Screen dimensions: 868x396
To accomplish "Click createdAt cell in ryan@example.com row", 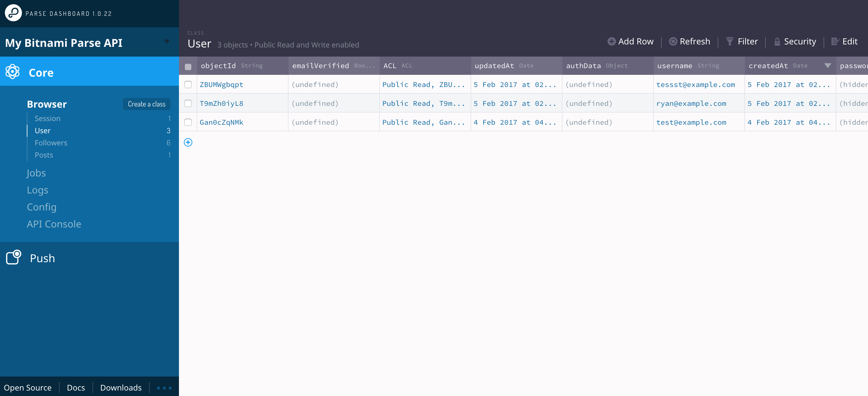I will tap(790, 103).
